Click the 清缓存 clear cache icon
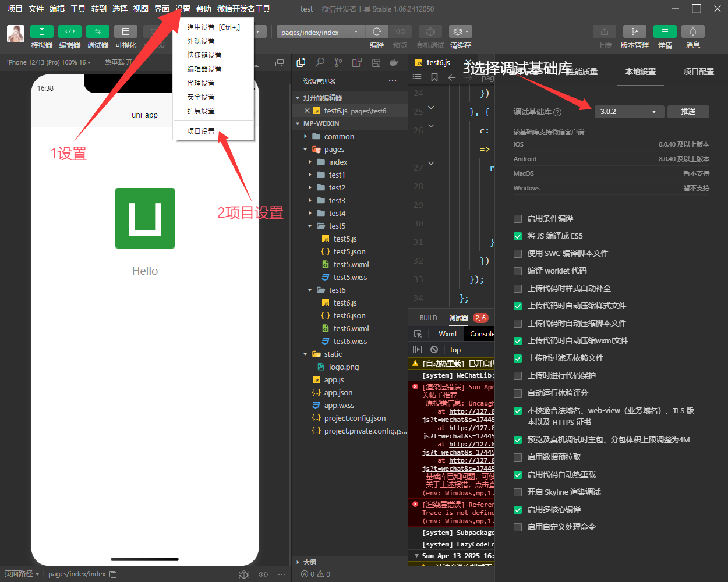 click(x=460, y=31)
